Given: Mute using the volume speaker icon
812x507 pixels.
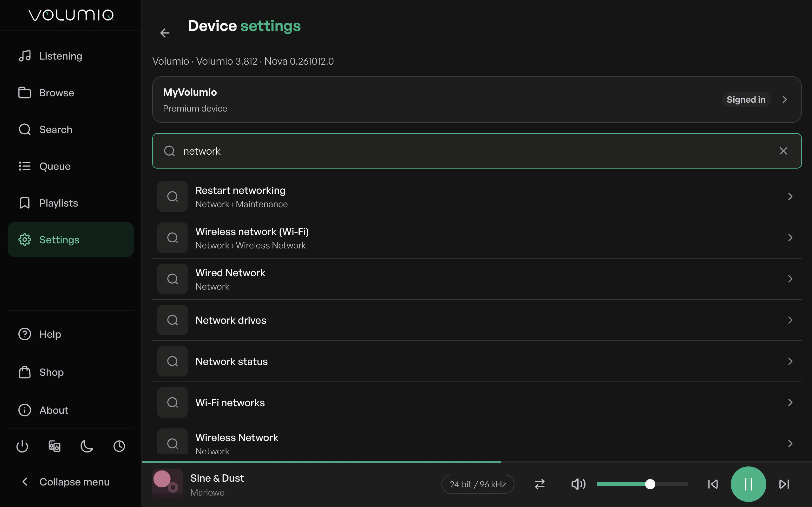Looking at the screenshot, I should pos(578,484).
